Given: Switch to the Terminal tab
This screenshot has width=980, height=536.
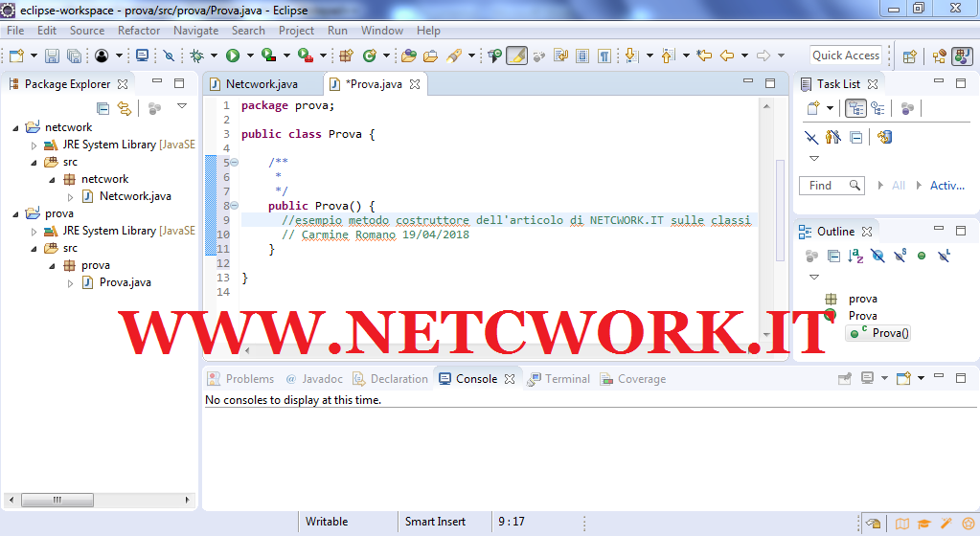Looking at the screenshot, I should (x=558, y=379).
